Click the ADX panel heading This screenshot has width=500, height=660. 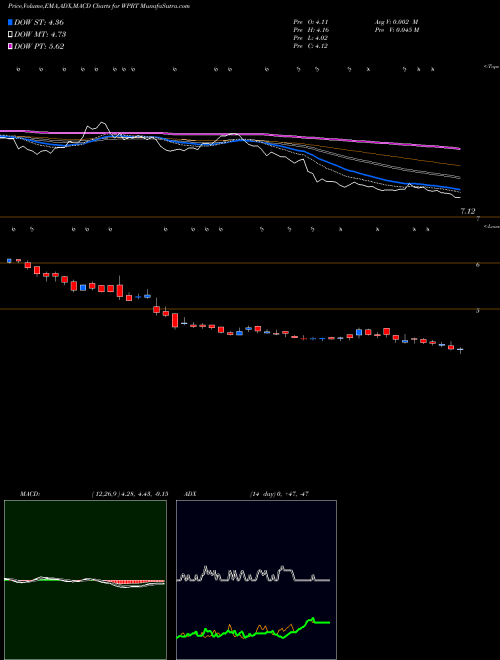click(x=190, y=494)
